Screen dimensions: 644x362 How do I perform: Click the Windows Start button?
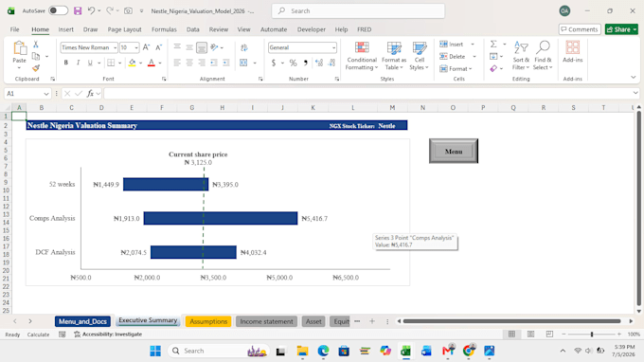155,351
